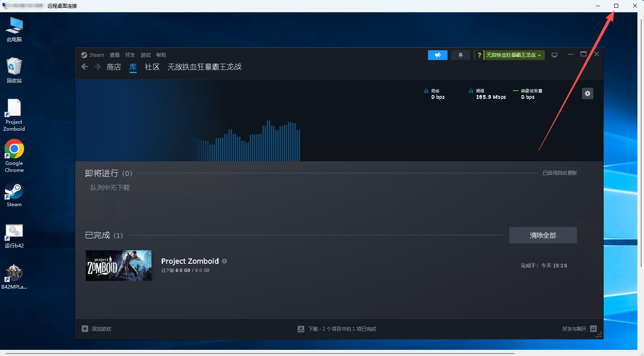
Task: Expand the 无敌铁血狂暴霸王龙战 account dropdown
Action: [514, 55]
